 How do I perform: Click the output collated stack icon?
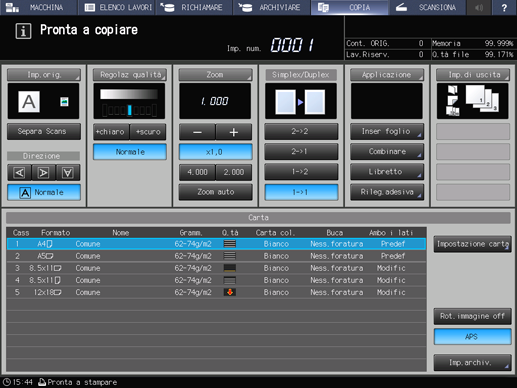click(x=482, y=99)
